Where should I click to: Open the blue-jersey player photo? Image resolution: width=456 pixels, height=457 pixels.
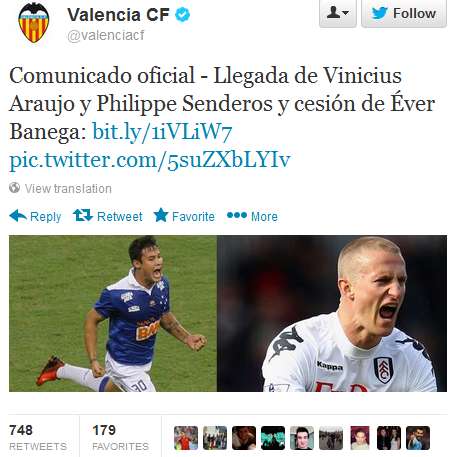113,313
